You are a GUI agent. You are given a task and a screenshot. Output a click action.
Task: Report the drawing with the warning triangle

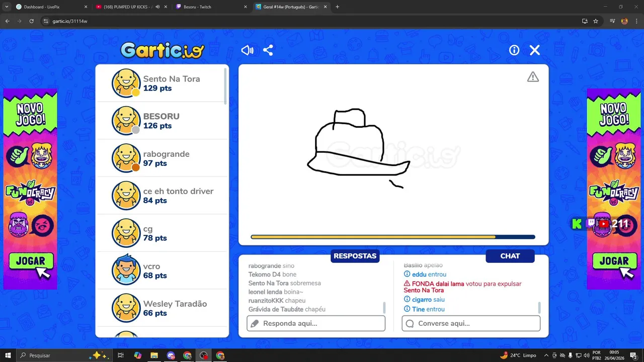(x=533, y=77)
